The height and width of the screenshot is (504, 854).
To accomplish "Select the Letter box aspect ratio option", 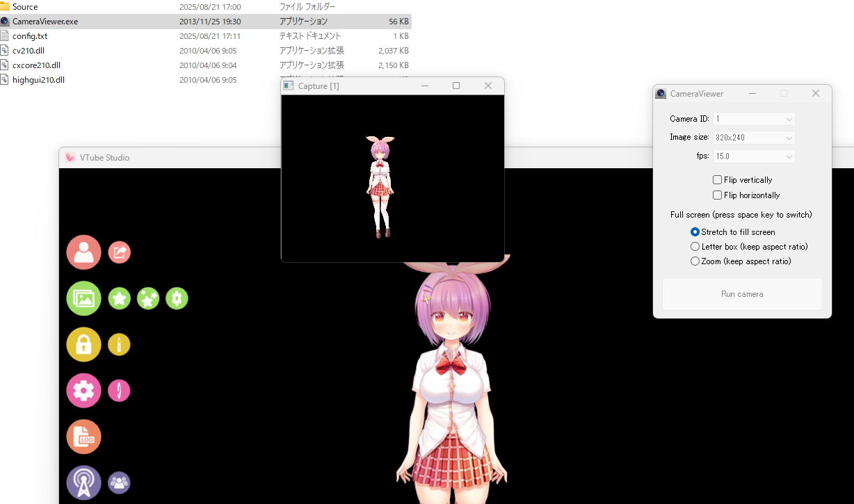I will point(695,246).
